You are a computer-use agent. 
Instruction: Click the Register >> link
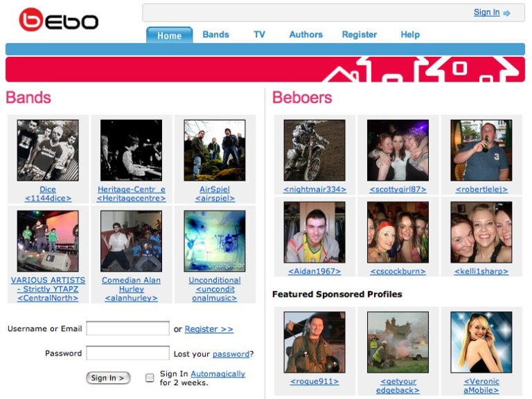[209, 329]
